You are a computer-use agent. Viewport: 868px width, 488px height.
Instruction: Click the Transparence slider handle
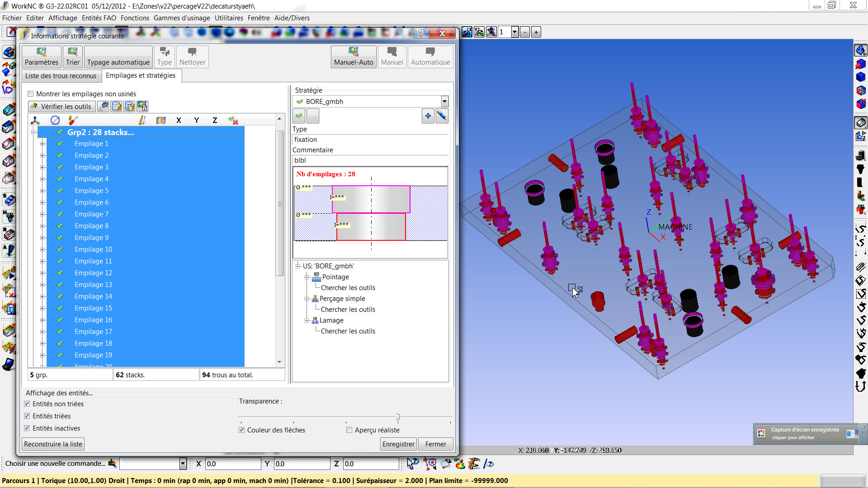tap(398, 417)
